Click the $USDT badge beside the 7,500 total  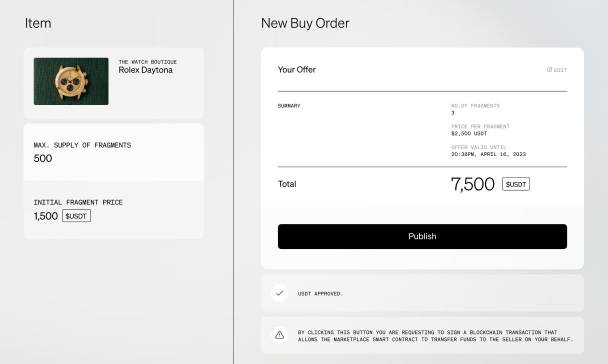click(x=516, y=184)
